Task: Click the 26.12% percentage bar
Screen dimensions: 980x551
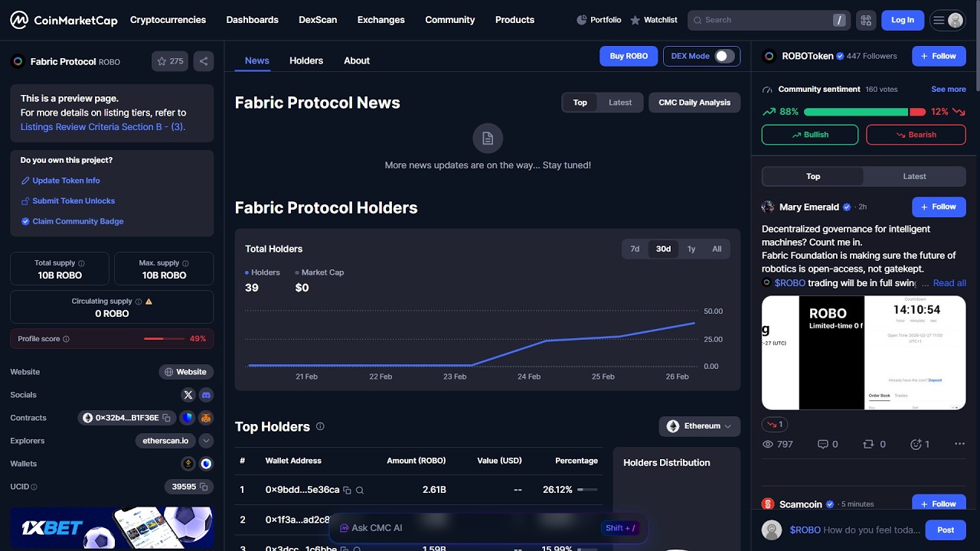Action: point(588,490)
